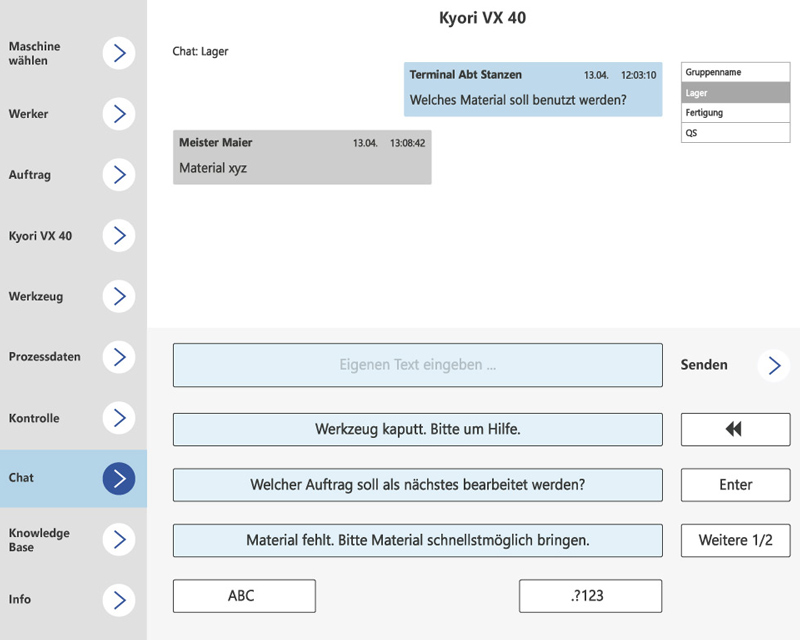
Task: Show more phrases with Weitere 1/2
Action: click(735, 541)
